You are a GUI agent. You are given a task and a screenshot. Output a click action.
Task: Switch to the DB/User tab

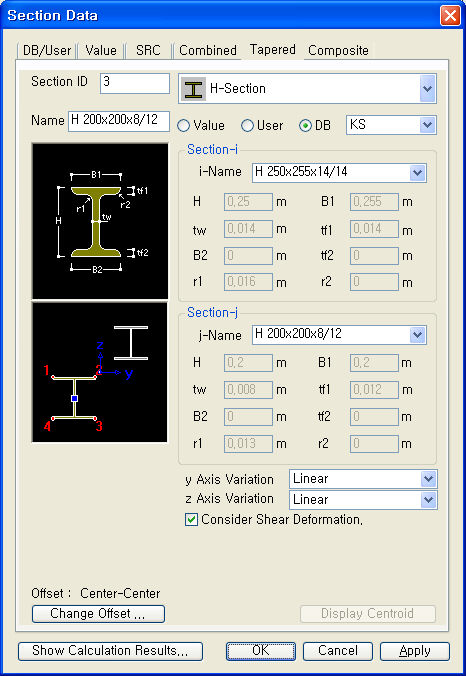click(47, 51)
